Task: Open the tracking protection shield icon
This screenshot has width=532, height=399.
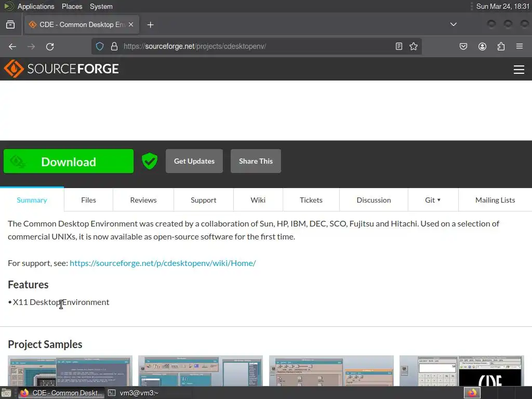Action: (100, 46)
